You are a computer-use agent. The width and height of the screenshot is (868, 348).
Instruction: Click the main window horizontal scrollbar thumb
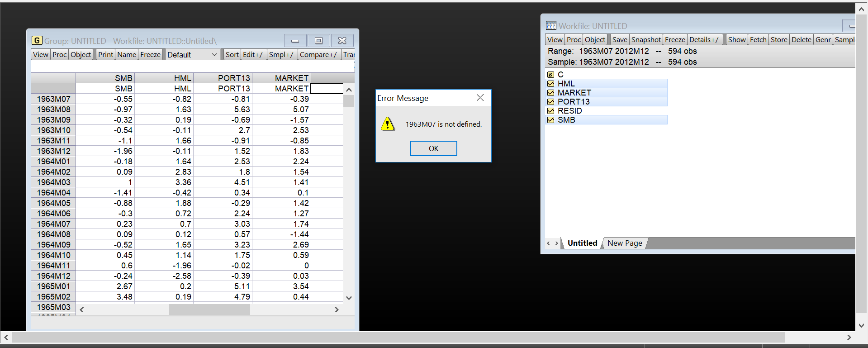[x=398, y=337]
